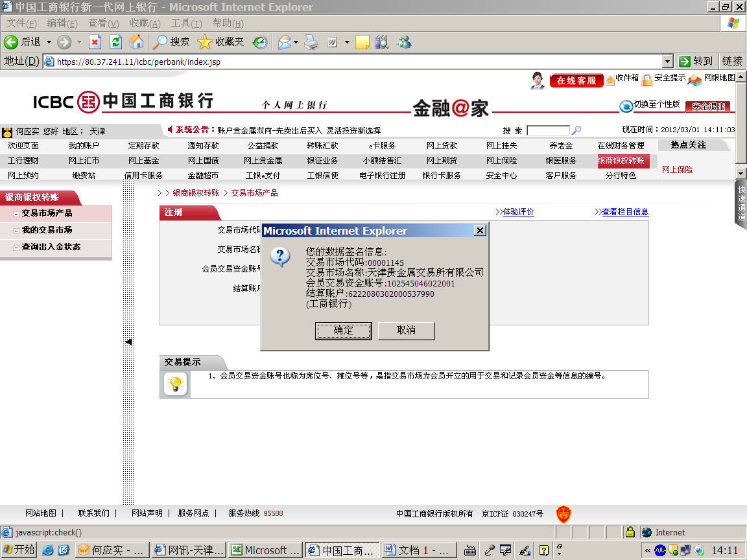Open Favorites (收藏夹) star button
The image size is (747, 560).
pyautogui.click(x=220, y=42)
